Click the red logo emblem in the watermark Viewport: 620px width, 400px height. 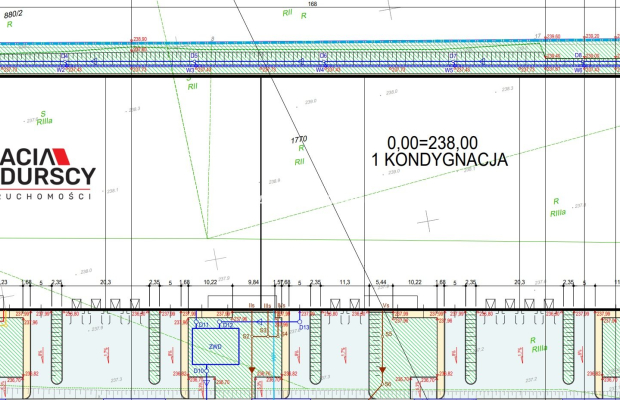coord(55,158)
